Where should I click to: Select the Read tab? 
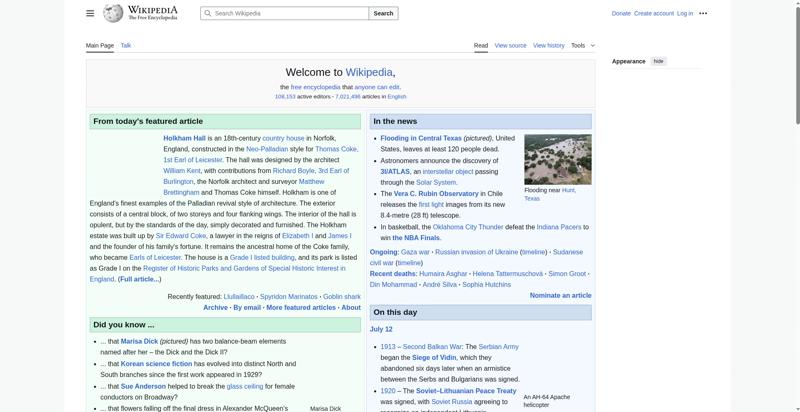481,45
